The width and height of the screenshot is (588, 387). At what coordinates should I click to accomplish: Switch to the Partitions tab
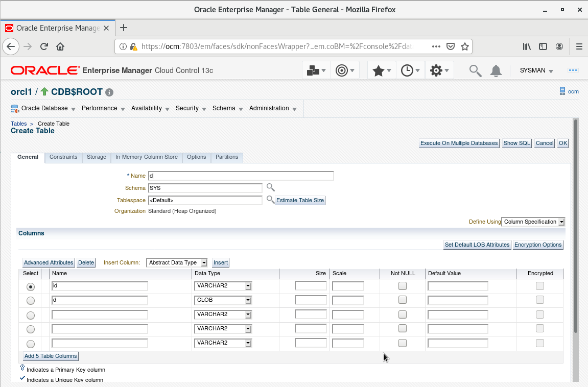(x=227, y=157)
